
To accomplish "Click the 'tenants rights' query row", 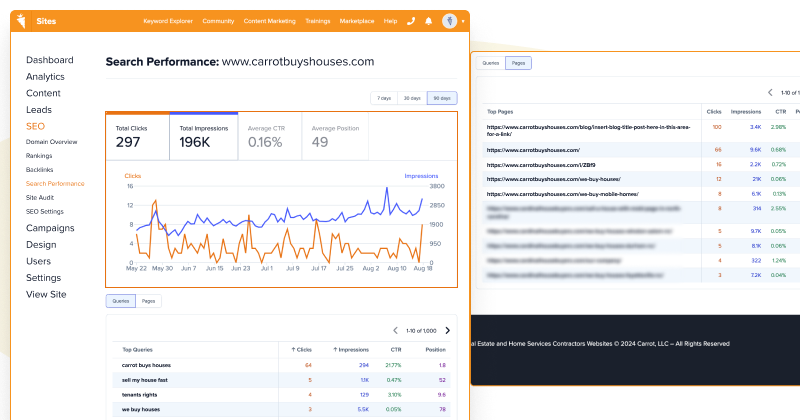I will [x=282, y=395].
